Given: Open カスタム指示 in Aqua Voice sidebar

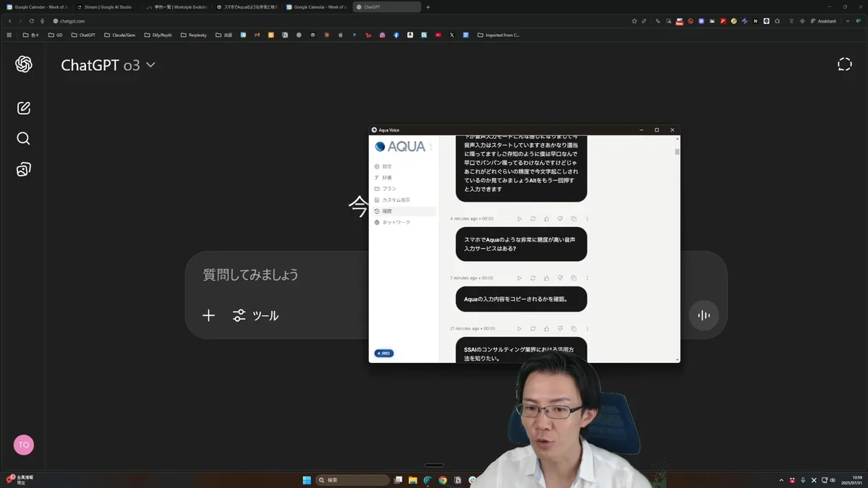Looking at the screenshot, I should (x=405, y=200).
